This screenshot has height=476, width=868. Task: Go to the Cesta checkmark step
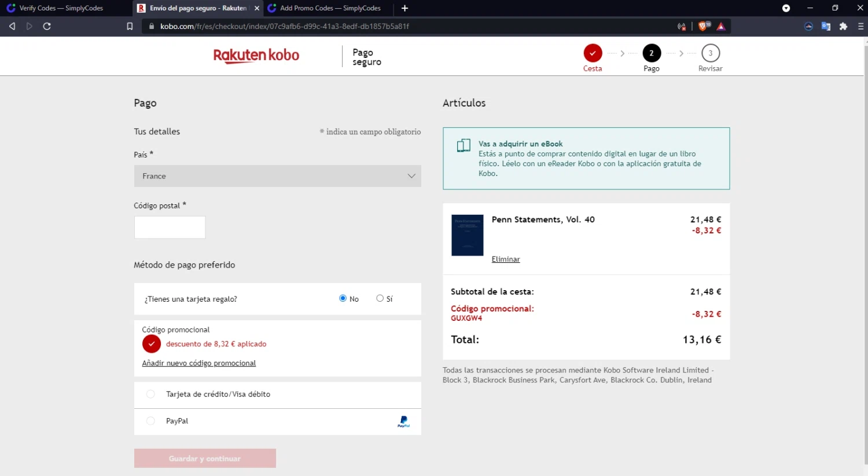pyautogui.click(x=593, y=53)
